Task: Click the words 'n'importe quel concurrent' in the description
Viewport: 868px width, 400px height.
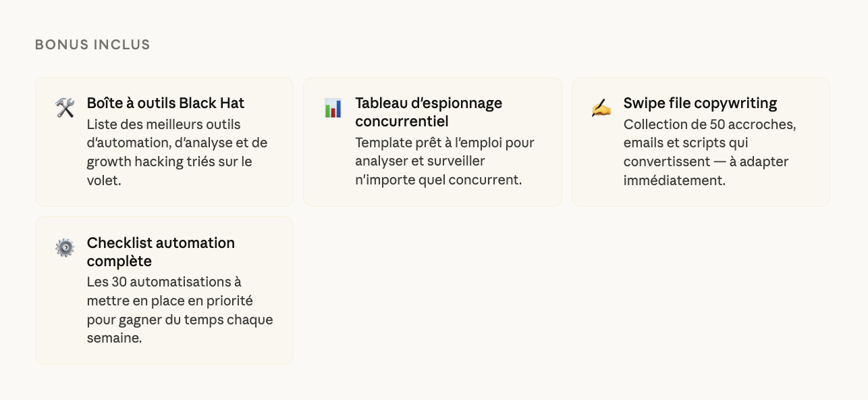Action: [x=438, y=181]
